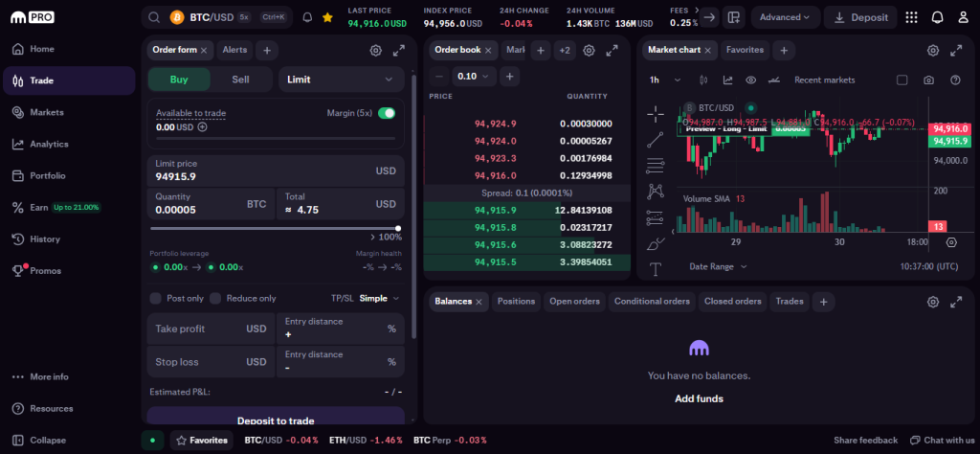Image resolution: width=980 pixels, height=454 pixels.
Task: Open Order book panel settings gear
Action: click(x=589, y=51)
